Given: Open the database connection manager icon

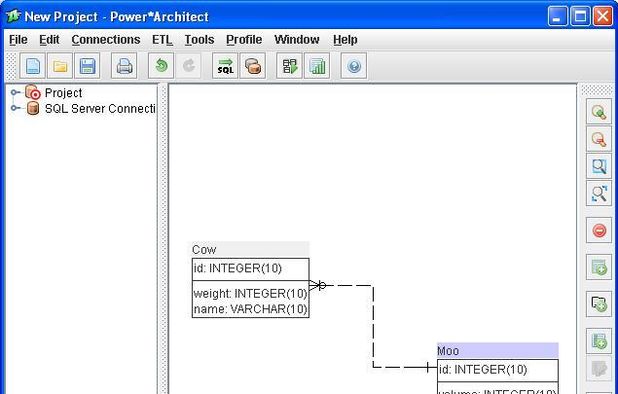Looking at the screenshot, I should (253, 66).
